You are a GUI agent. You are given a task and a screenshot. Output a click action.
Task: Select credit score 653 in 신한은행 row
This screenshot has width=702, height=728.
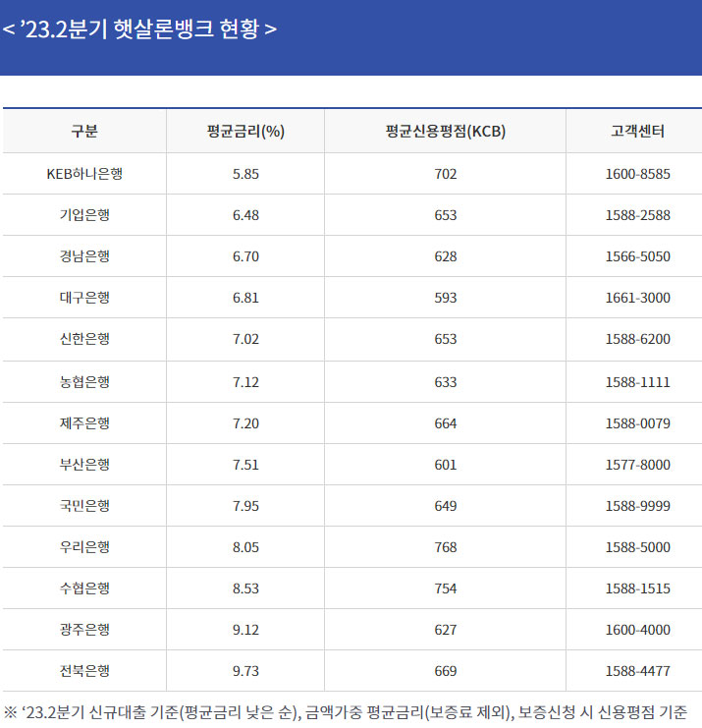point(446,339)
